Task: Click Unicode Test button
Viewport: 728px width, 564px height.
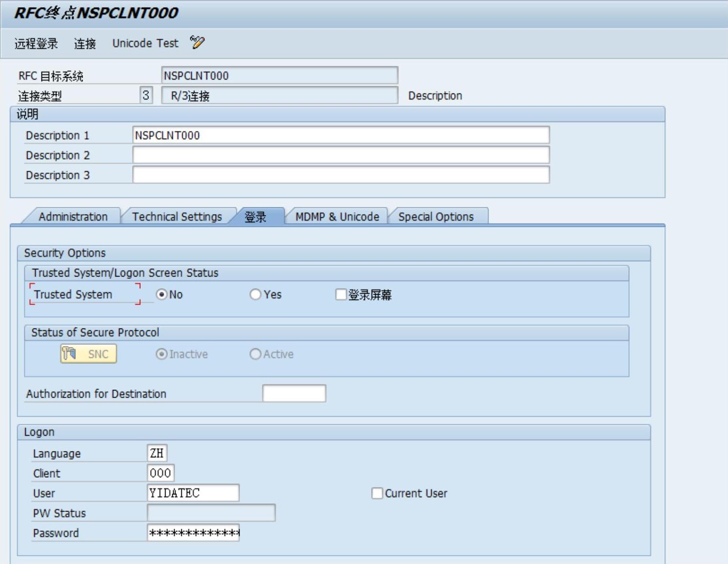Action: tap(145, 43)
